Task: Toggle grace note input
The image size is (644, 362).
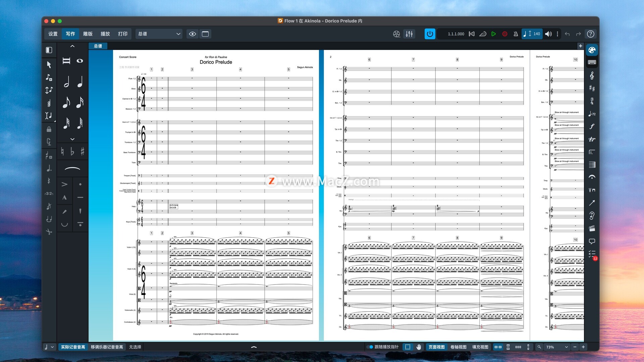Action: point(49,206)
